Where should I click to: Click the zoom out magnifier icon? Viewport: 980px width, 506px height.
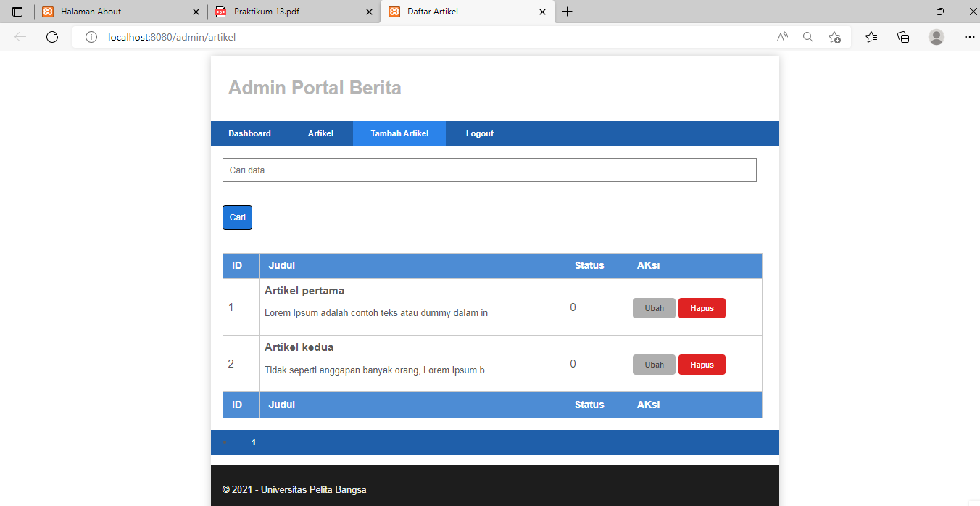[x=807, y=36]
